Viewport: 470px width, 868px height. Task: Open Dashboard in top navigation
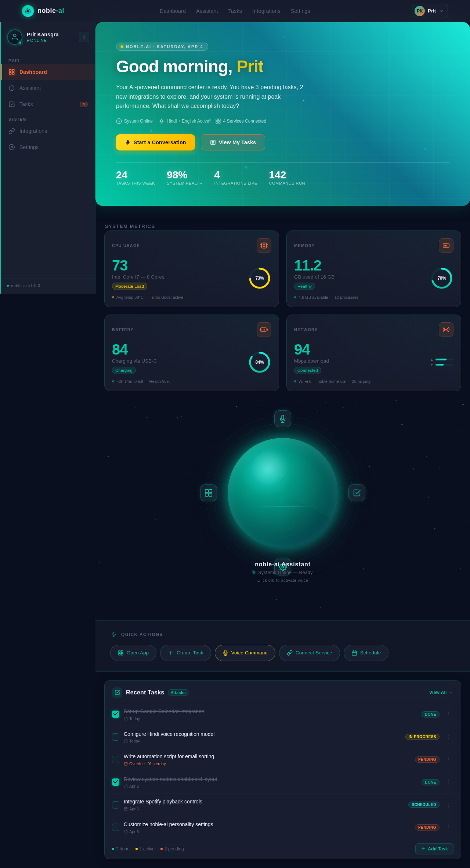[x=173, y=11]
